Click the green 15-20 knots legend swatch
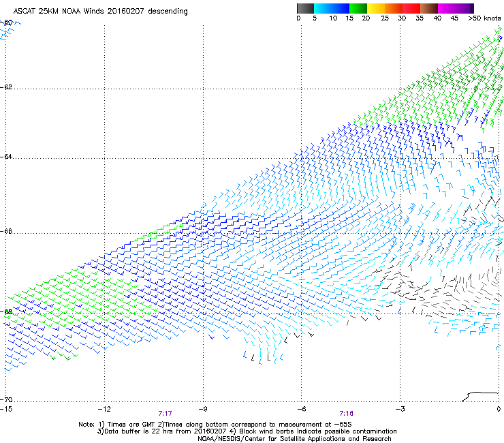504x443 pixels. 358,8
